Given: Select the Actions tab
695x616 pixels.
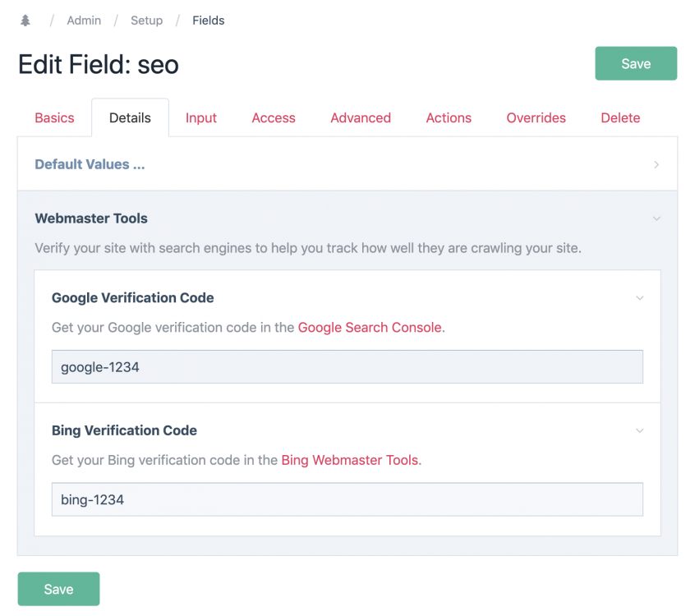Looking at the screenshot, I should coord(449,117).
